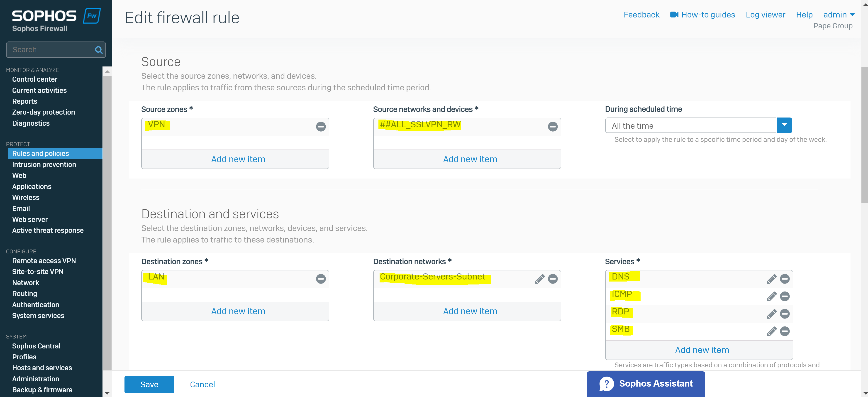Open Profiles in sidebar
This screenshot has height=397, width=868.
pos(24,357)
